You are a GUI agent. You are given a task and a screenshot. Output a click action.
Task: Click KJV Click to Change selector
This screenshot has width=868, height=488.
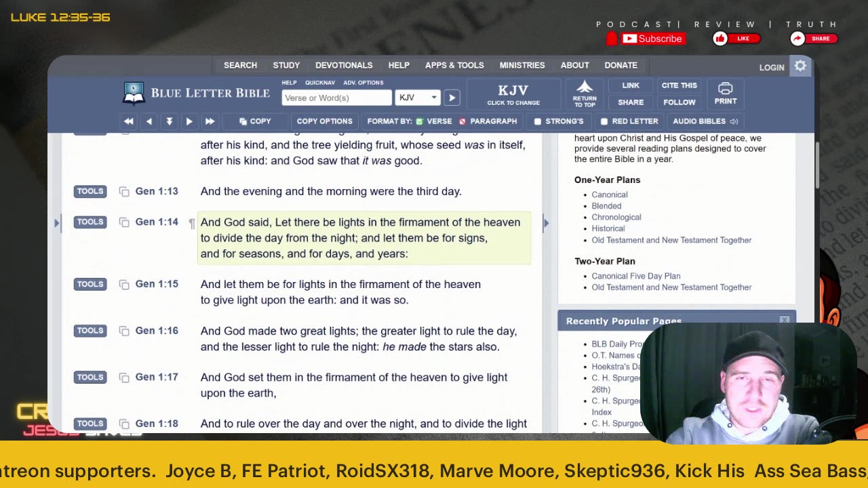click(x=513, y=94)
